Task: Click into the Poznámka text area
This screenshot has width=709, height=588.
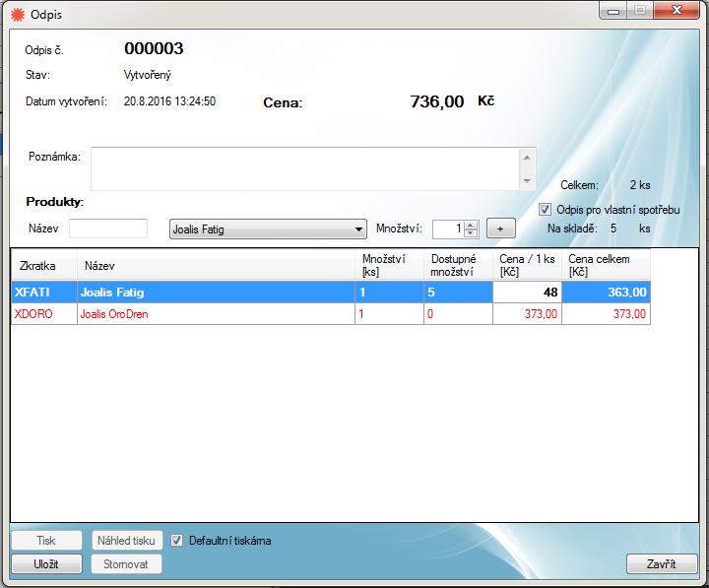Action: tap(305, 168)
